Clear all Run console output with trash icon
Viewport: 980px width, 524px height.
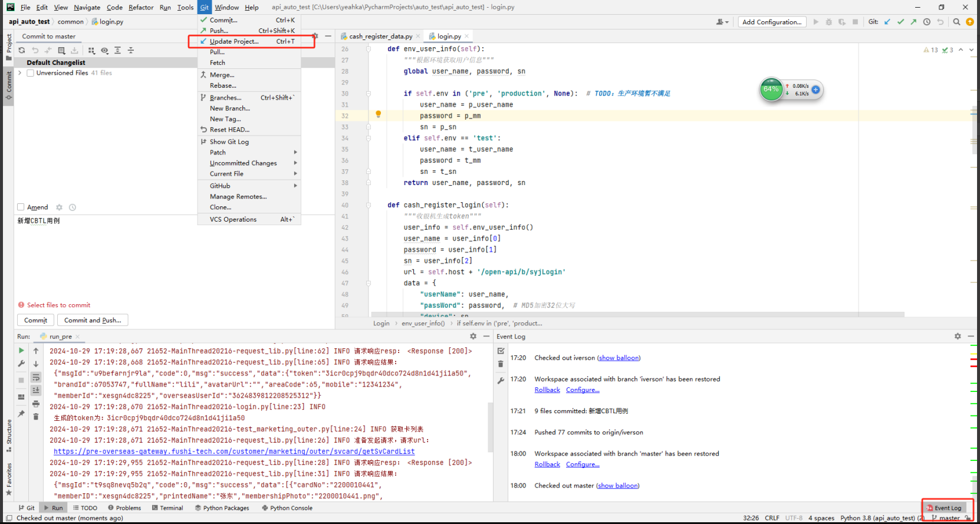pos(36,417)
